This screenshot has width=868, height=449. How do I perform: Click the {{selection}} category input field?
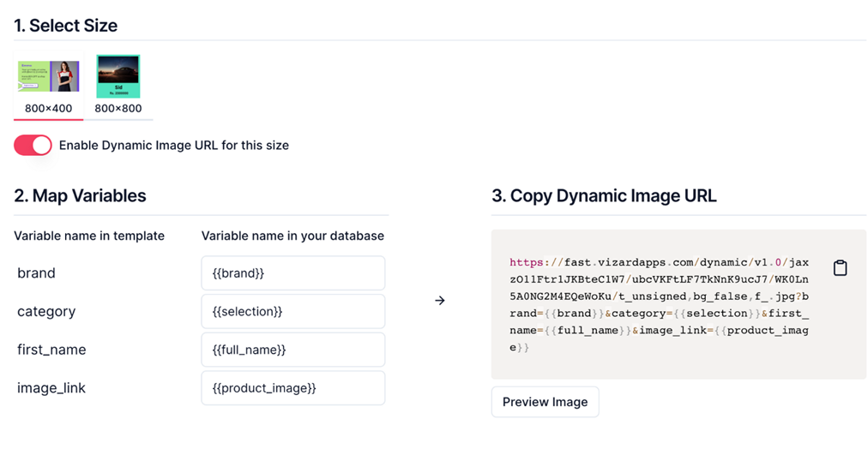[x=292, y=311]
